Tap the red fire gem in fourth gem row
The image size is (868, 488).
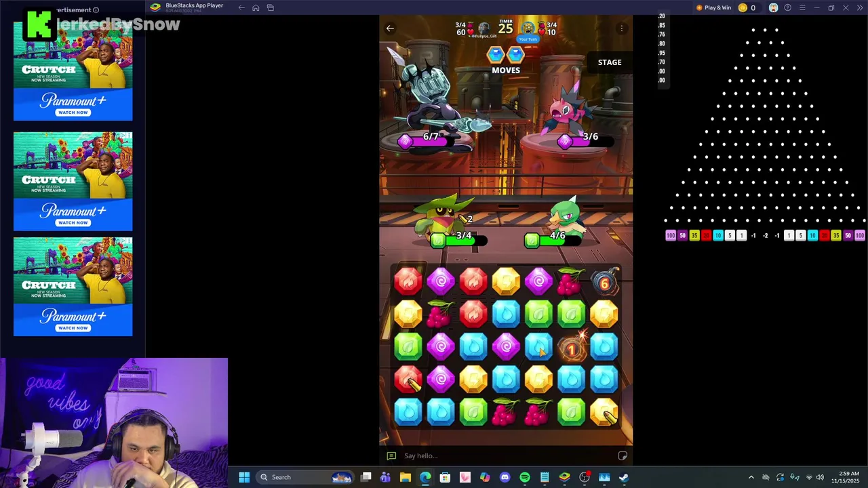pos(408,380)
